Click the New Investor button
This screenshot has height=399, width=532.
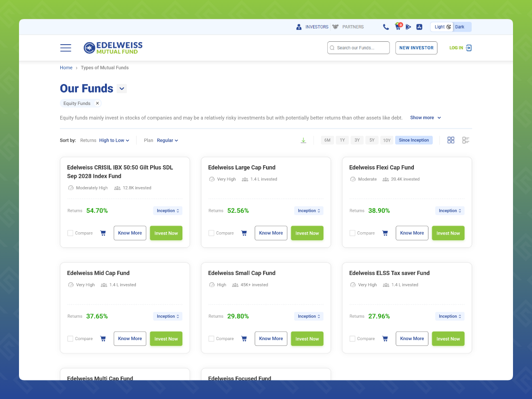click(416, 48)
